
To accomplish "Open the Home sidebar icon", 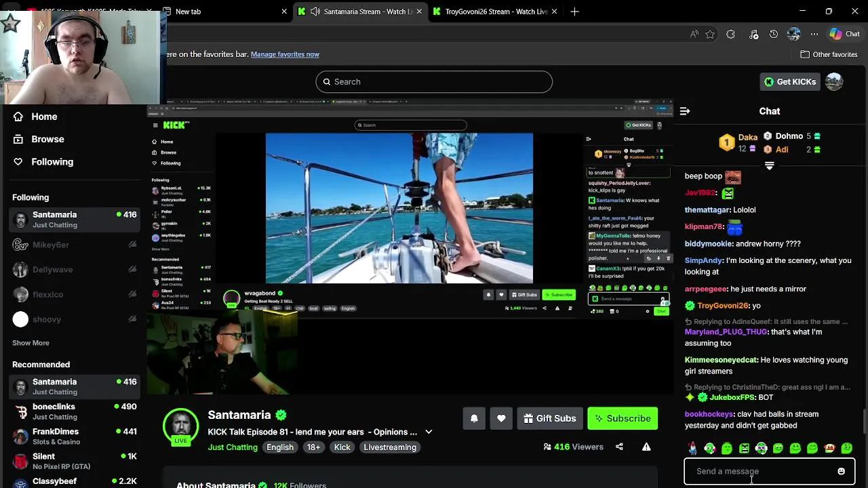I will pyautogui.click(x=18, y=117).
